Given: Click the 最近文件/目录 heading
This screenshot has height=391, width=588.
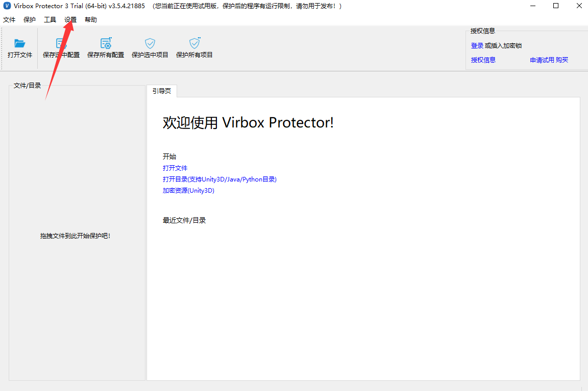Looking at the screenshot, I should [184, 220].
